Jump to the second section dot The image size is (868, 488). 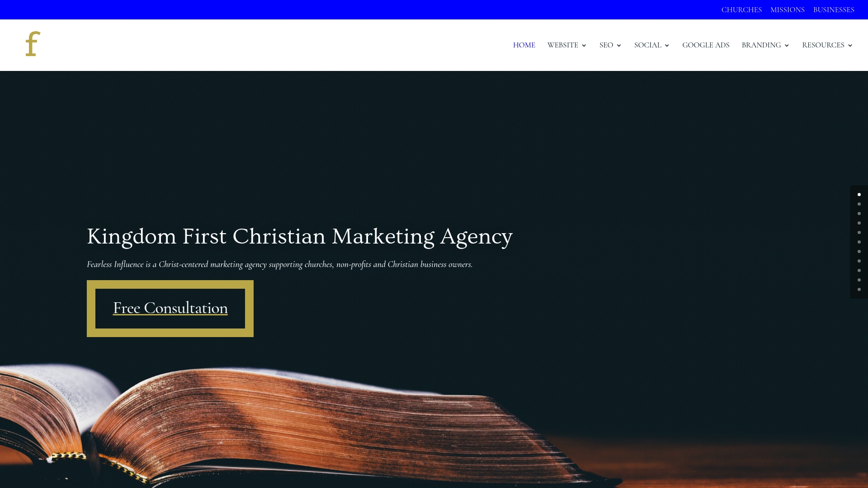coord(859,204)
